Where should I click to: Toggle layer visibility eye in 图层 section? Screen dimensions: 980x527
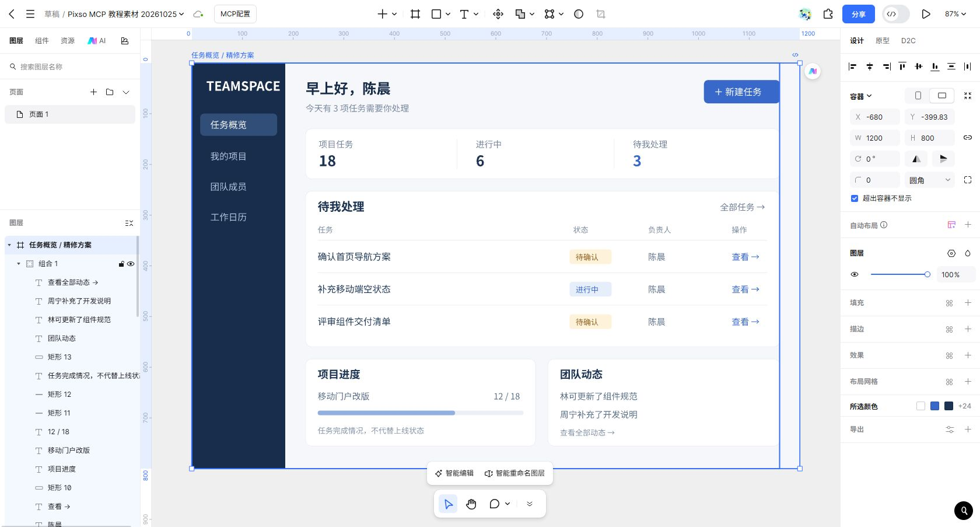tap(855, 274)
